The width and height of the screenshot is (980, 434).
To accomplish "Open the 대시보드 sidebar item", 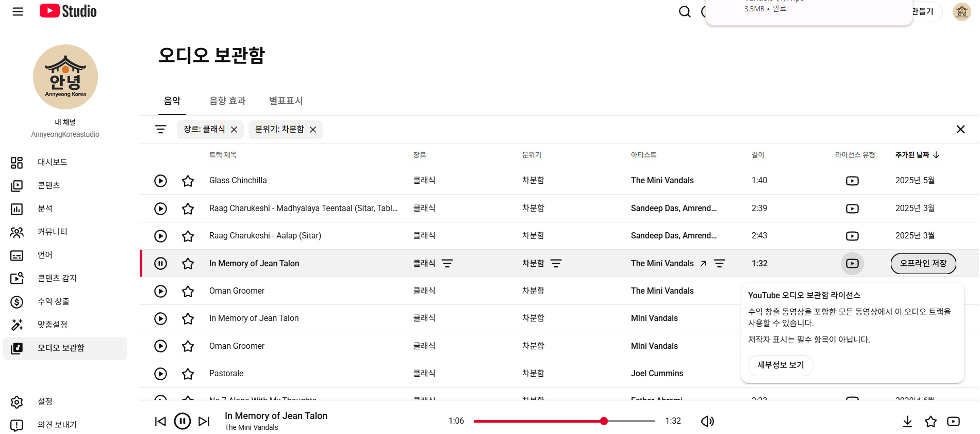I will click(65, 162).
